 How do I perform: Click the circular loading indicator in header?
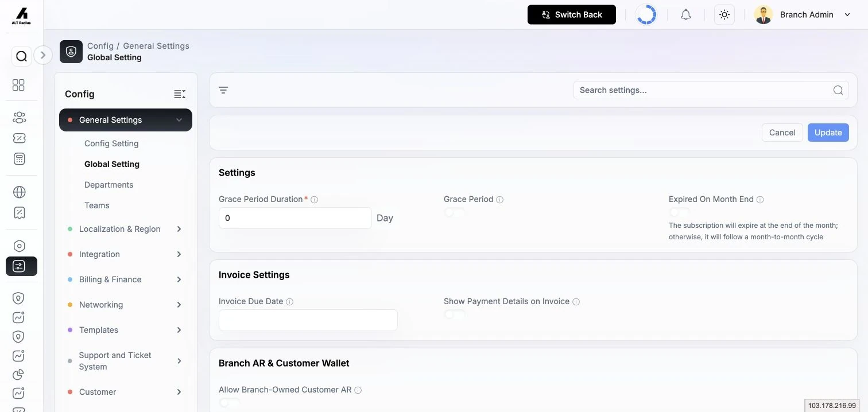click(x=646, y=15)
